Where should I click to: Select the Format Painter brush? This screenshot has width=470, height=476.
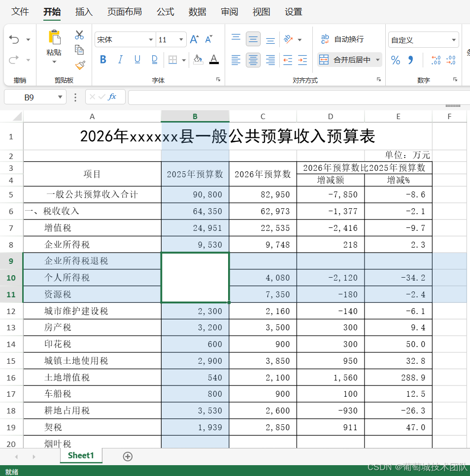pyautogui.click(x=80, y=64)
